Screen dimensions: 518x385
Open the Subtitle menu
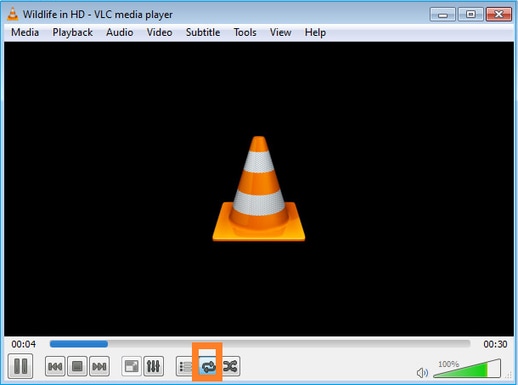click(203, 32)
